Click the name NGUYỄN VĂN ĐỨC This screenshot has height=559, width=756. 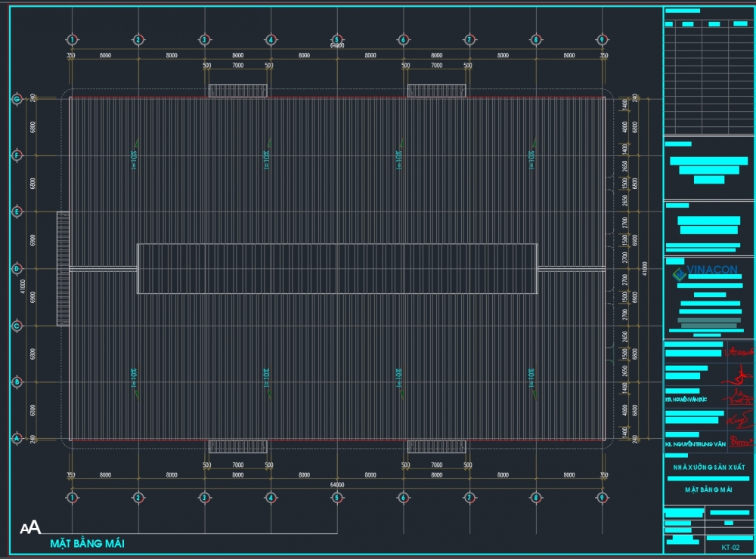(x=686, y=399)
